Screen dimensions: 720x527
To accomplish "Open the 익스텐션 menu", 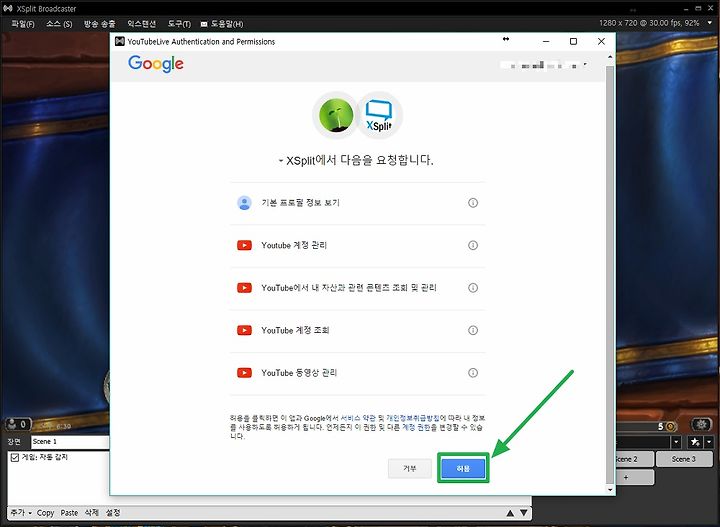I will pos(141,24).
